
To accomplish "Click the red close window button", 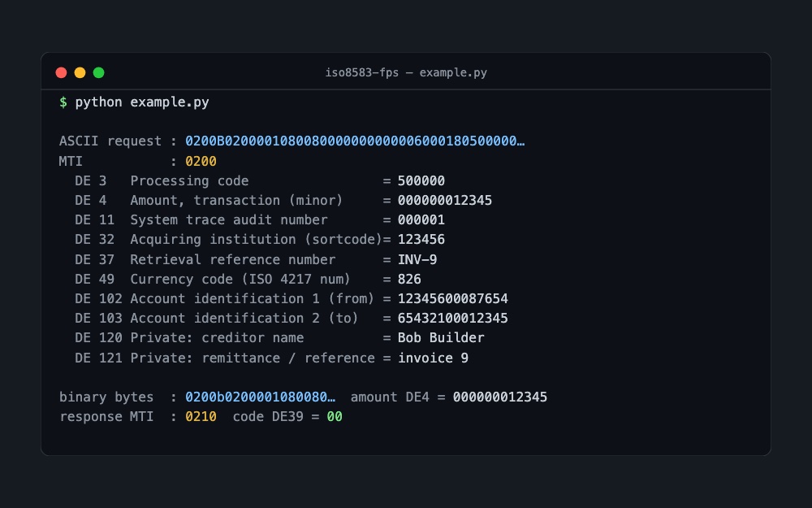I will 61,72.
